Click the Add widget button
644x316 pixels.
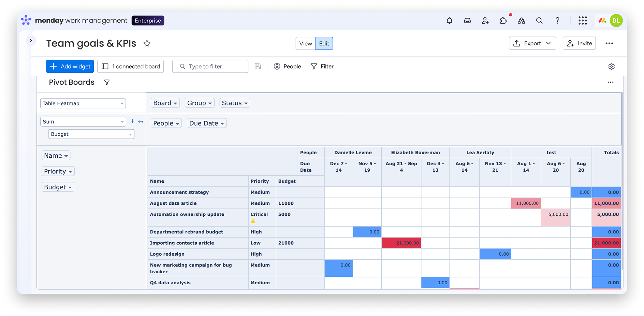coord(70,67)
